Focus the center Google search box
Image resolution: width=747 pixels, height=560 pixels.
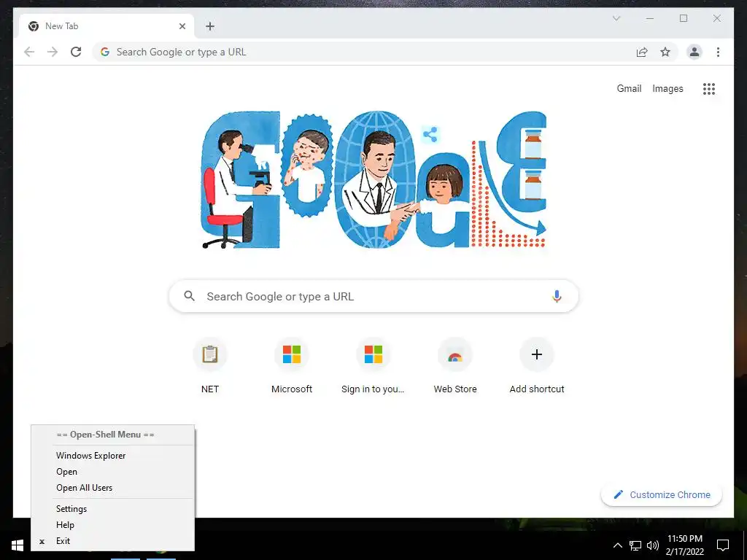[373, 296]
